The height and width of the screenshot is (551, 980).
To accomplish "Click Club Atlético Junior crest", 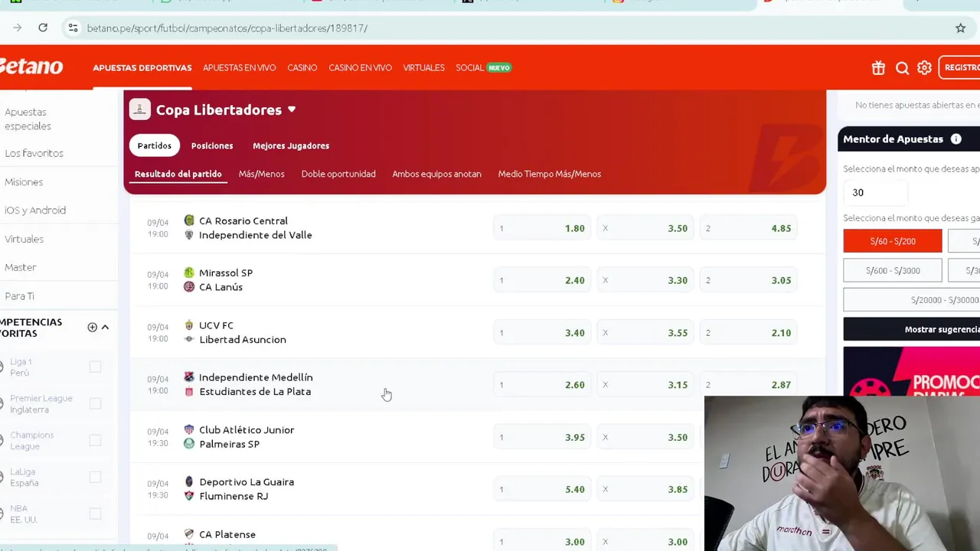I will pyautogui.click(x=189, y=430).
